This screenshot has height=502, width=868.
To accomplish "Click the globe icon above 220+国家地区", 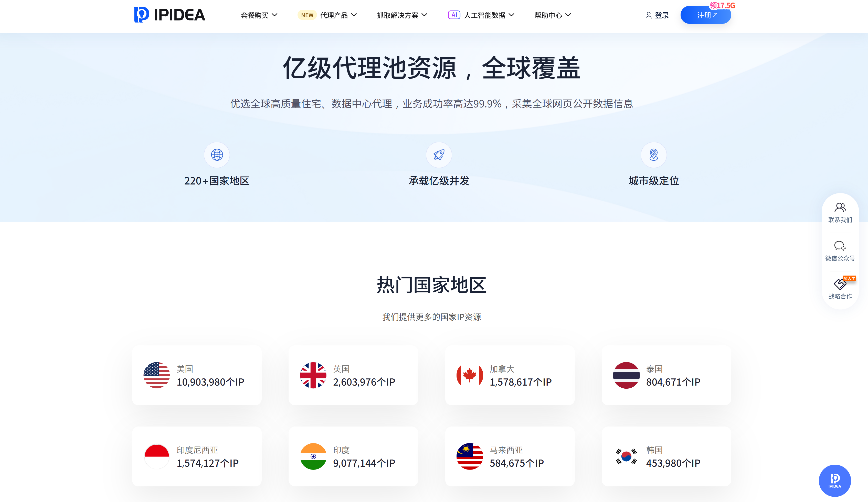I will click(217, 155).
